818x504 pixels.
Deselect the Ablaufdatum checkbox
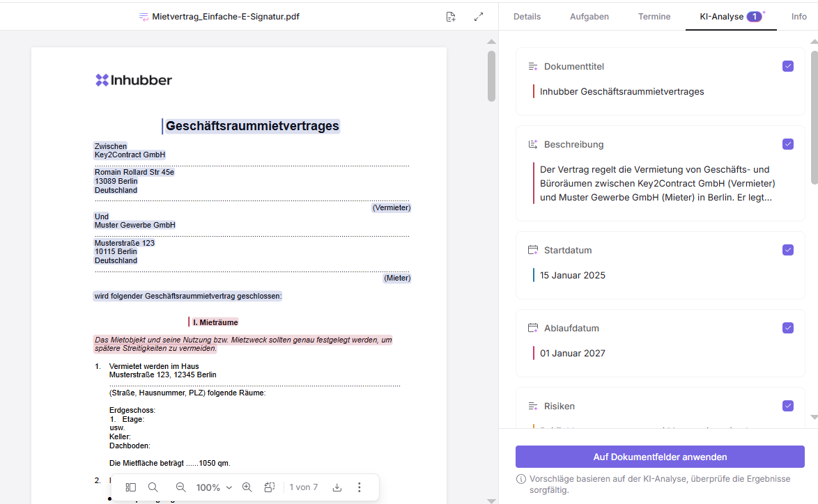(x=788, y=328)
